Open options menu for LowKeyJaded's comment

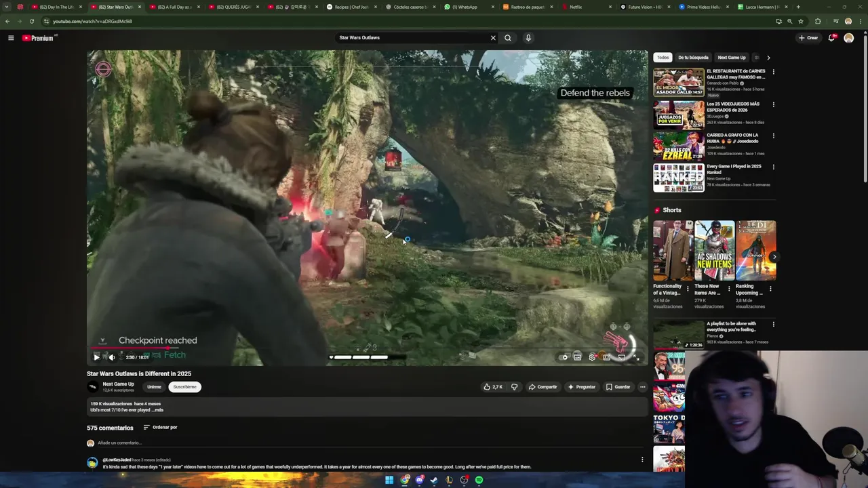click(x=642, y=460)
